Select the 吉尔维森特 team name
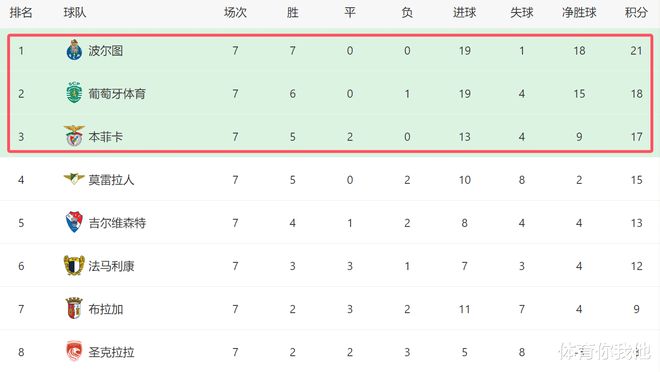 point(117,223)
